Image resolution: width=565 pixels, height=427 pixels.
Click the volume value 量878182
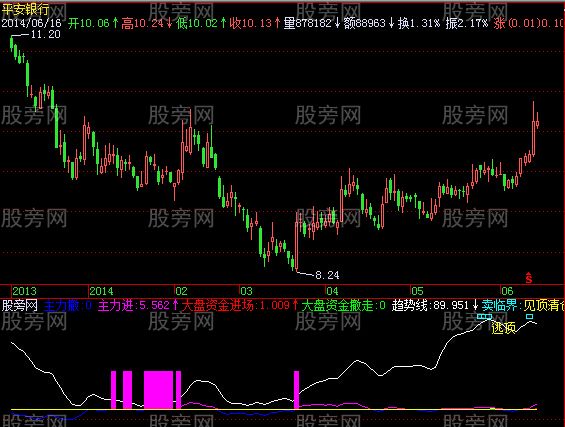click(307, 23)
